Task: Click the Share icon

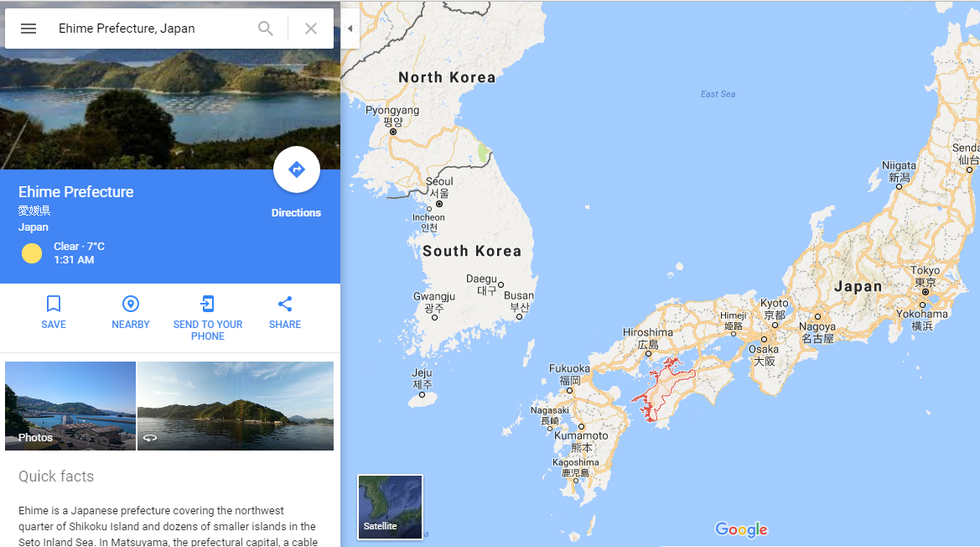Action: pos(285,304)
